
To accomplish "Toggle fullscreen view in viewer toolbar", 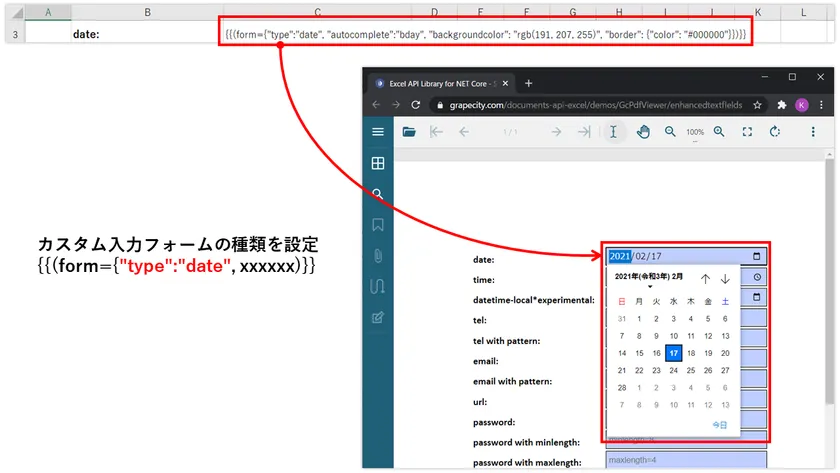I will (x=747, y=131).
